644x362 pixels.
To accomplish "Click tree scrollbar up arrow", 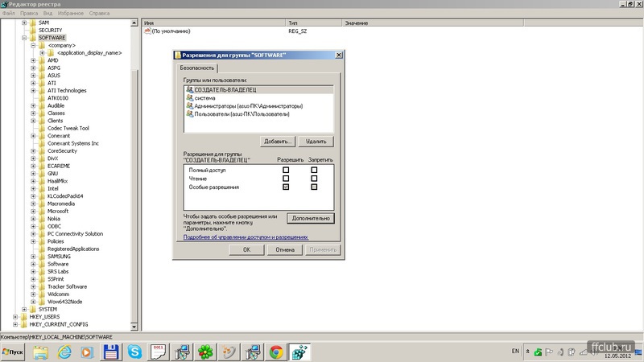I will pyautogui.click(x=134, y=23).
